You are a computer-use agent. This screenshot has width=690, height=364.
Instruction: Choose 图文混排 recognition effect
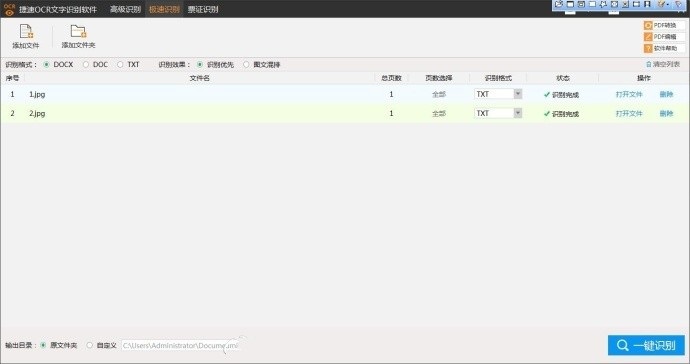tap(246, 65)
